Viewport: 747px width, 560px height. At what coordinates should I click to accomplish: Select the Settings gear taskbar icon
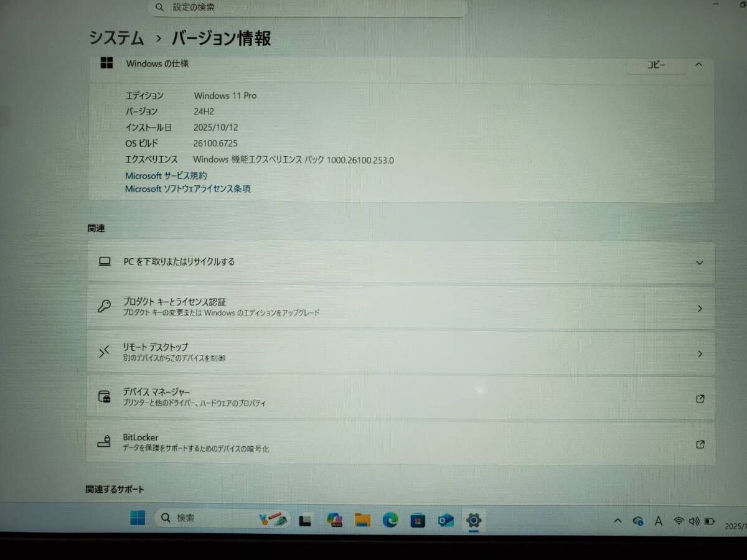(474, 520)
